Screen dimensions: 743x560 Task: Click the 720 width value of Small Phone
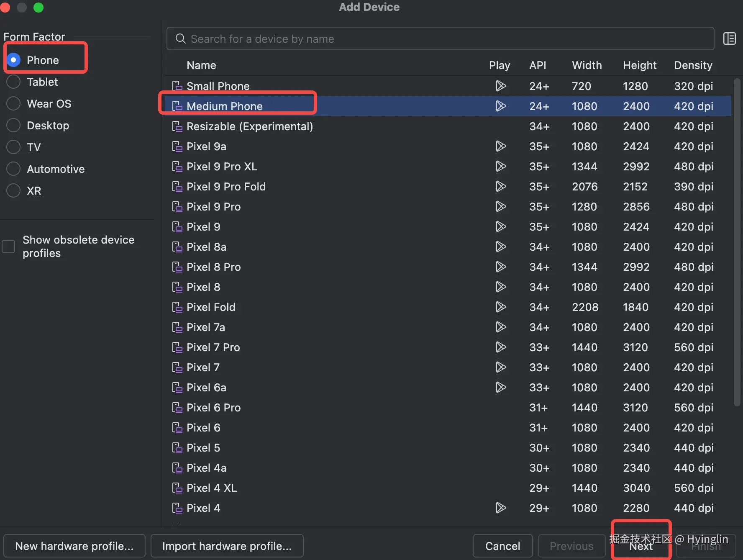pos(582,86)
